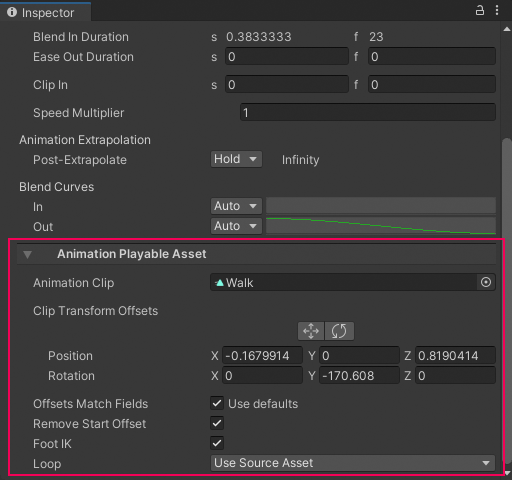Open the Post-Extrapolate Hold dropdown
Image resolution: width=512 pixels, height=480 pixels.
click(x=236, y=159)
